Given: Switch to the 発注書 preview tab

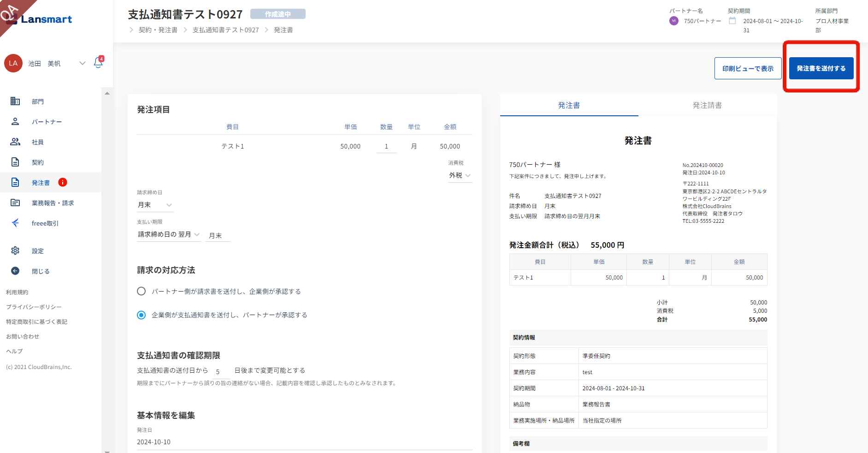Looking at the screenshot, I should click(x=569, y=105).
